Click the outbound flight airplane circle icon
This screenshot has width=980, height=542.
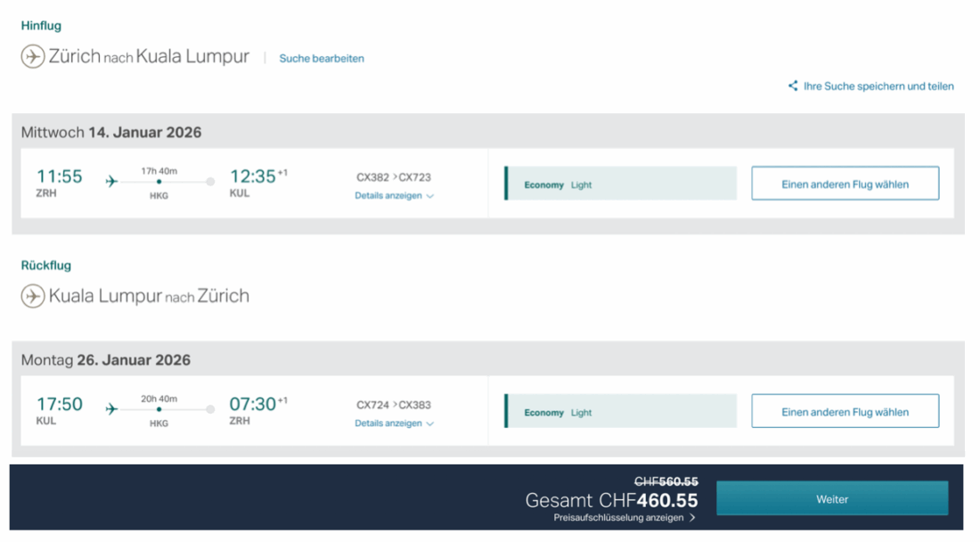click(x=33, y=57)
